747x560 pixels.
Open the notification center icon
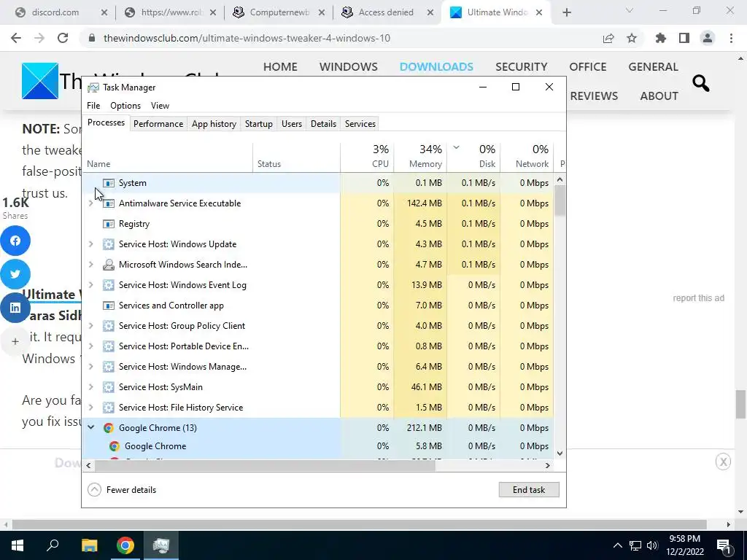click(724, 545)
